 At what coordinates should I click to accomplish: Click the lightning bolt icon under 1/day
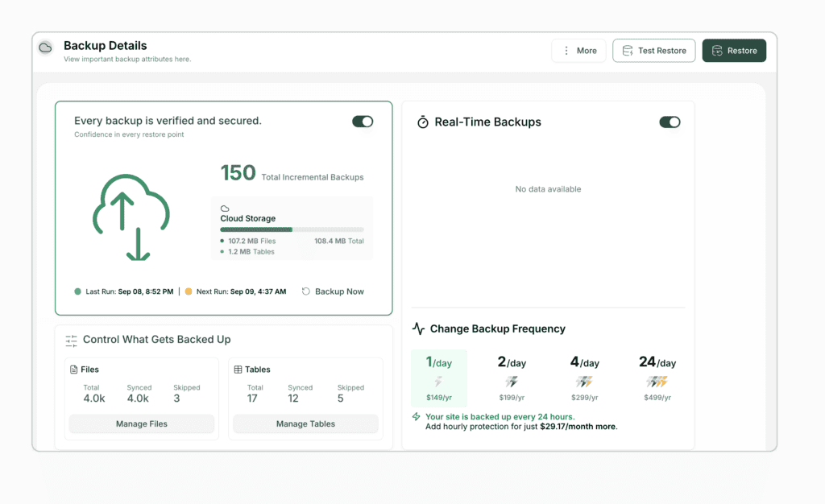(x=438, y=381)
